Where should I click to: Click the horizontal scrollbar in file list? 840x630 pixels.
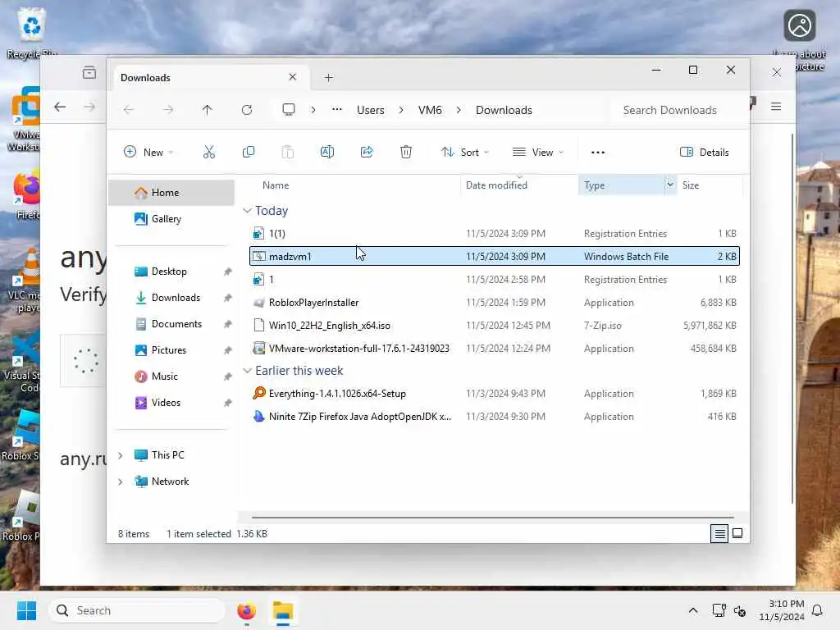point(493,518)
